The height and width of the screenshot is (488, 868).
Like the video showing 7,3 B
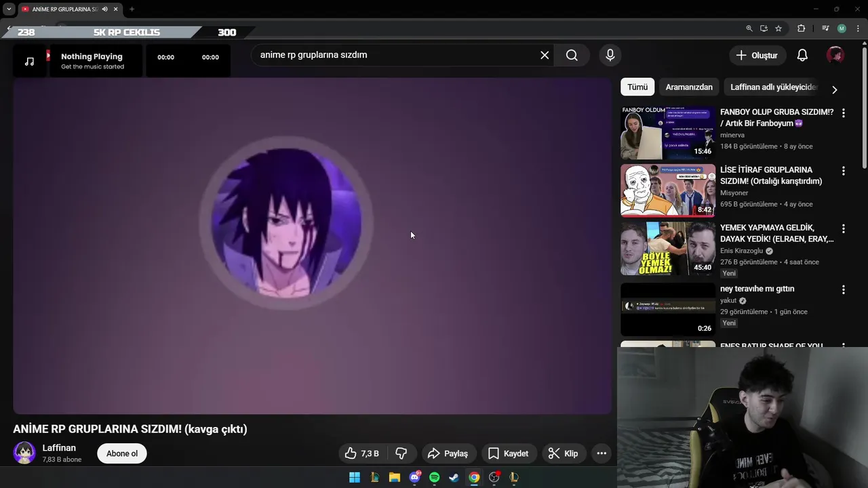click(x=361, y=453)
